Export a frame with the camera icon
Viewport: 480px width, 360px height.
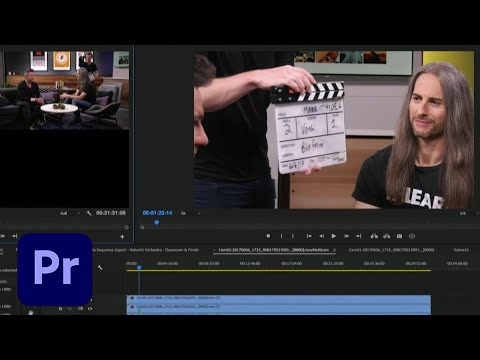click(399, 236)
